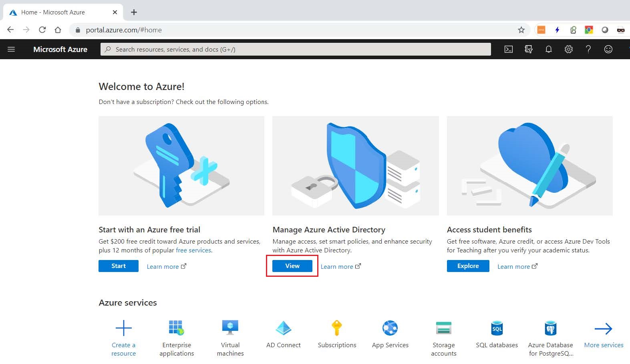The width and height of the screenshot is (630, 364).
Task: Go back with the browser back arrow
Action: click(x=10, y=30)
